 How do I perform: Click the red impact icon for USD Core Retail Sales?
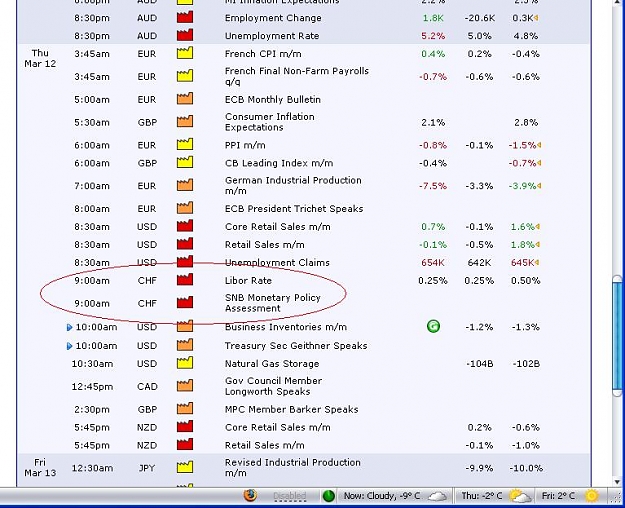[x=185, y=226]
